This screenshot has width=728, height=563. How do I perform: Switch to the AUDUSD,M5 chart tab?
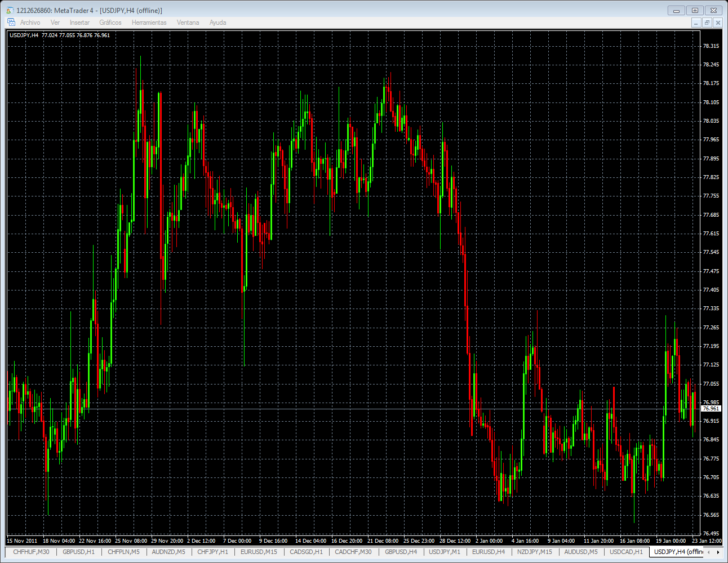(581, 552)
